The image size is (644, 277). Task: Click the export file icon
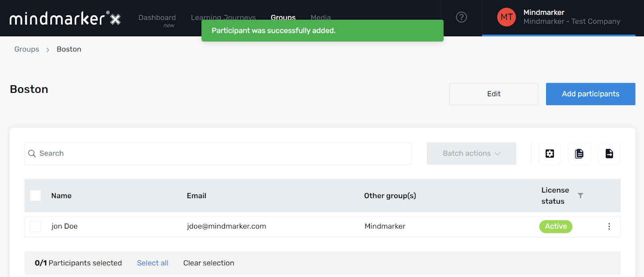coord(609,154)
